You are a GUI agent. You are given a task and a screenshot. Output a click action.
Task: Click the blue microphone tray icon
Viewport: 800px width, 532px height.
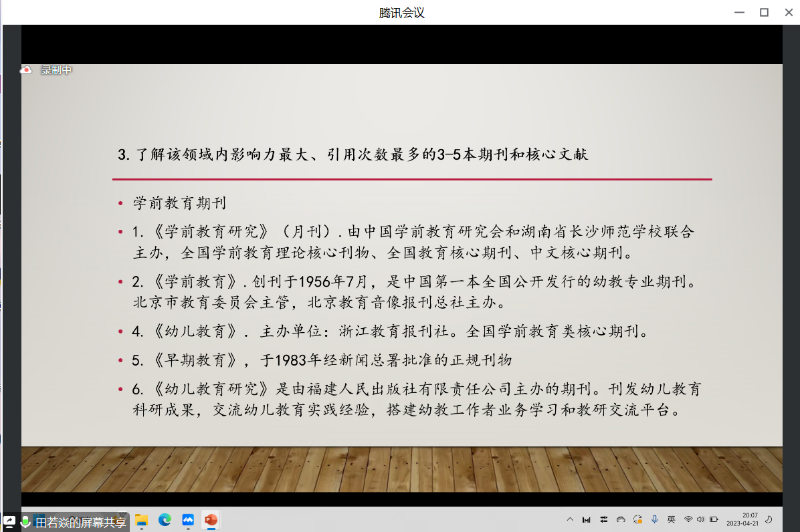point(654,519)
